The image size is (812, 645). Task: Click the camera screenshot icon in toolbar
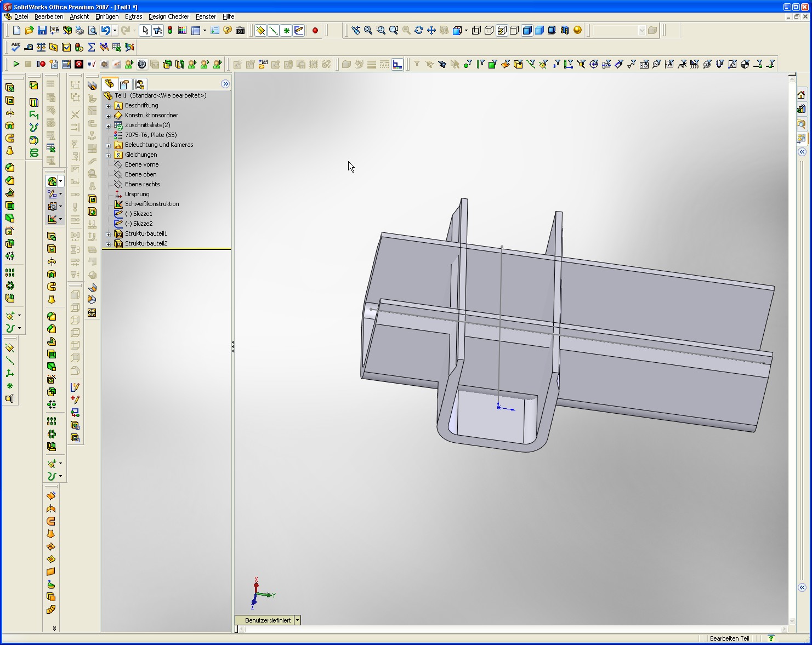tap(240, 31)
